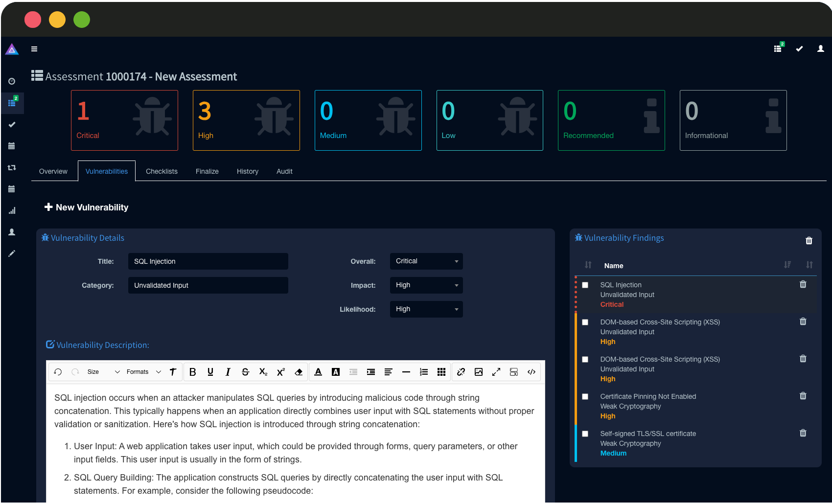Click the insert link icon
832x504 pixels.
point(461,372)
